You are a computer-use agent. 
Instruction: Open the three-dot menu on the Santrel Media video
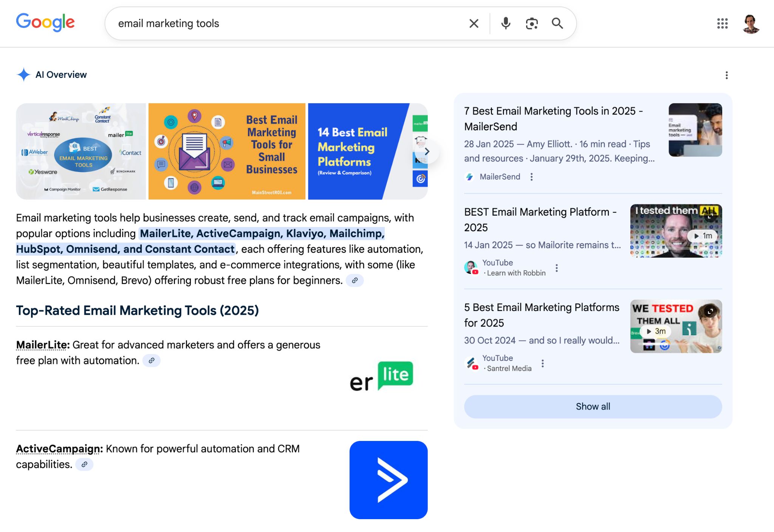543,363
